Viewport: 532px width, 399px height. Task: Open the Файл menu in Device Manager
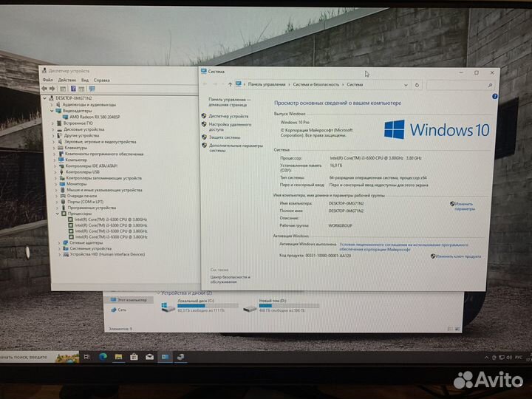coord(47,80)
